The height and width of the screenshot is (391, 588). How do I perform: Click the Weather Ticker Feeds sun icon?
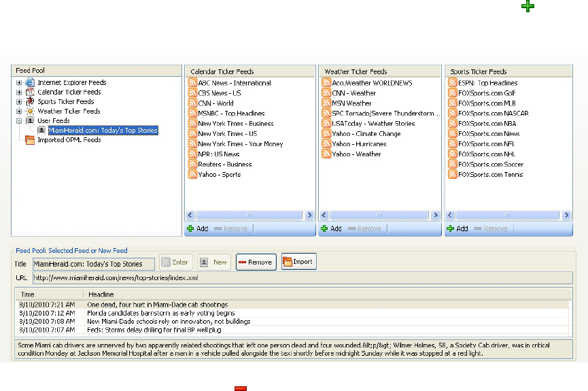click(x=30, y=111)
